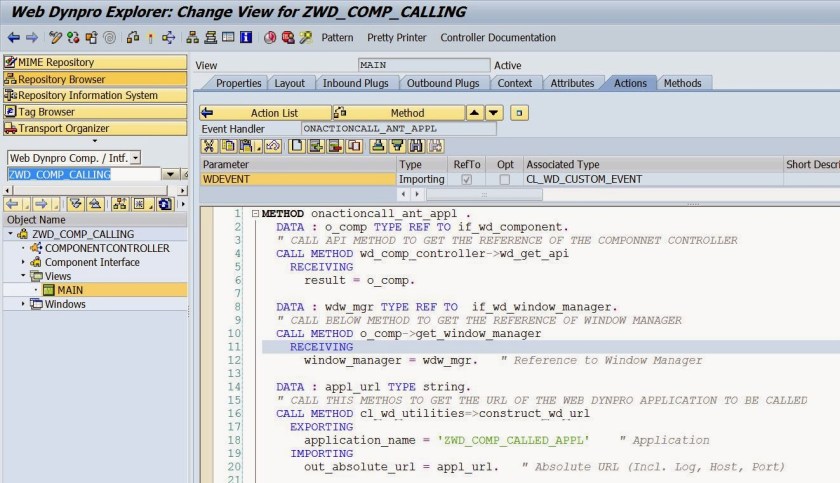Open the Outbound Plugs tab
Image resolution: width=840 pixels, height=483 pixels.
click(442, 83)
